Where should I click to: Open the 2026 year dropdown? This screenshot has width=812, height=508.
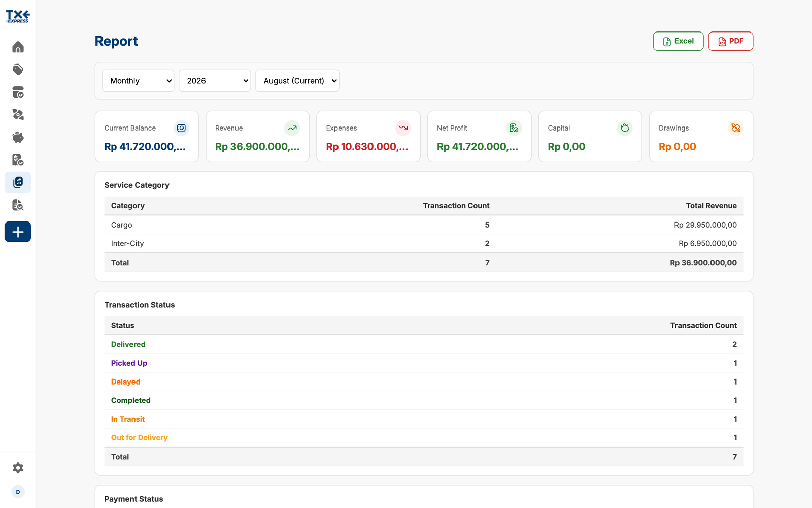(215, 81)
